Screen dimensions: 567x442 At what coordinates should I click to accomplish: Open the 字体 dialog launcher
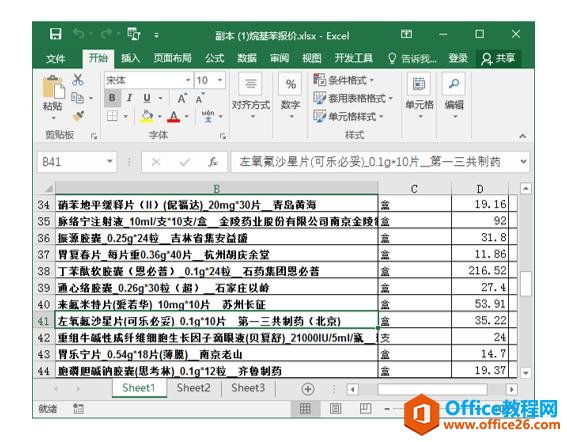point(223,136)
